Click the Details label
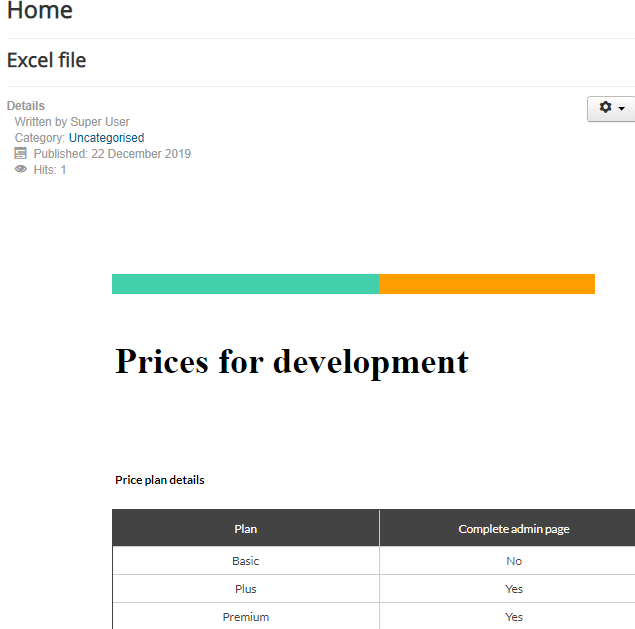Image resolution: width=635 pixels, height=629 pixels. (26, 106)
